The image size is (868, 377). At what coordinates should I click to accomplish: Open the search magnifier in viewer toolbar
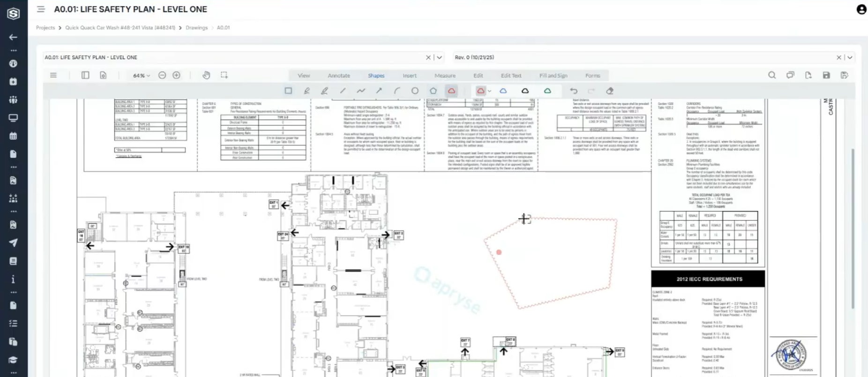tap(772, 75)
